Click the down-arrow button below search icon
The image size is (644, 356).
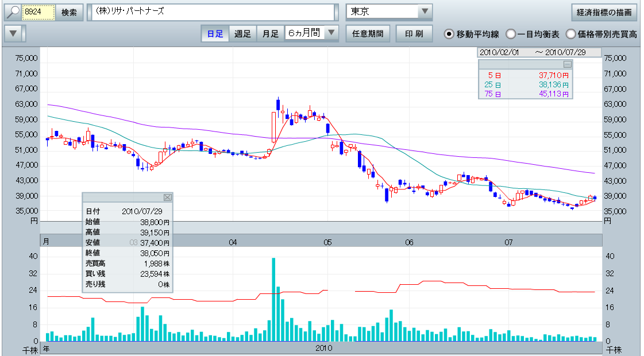(x=14, y=34)
